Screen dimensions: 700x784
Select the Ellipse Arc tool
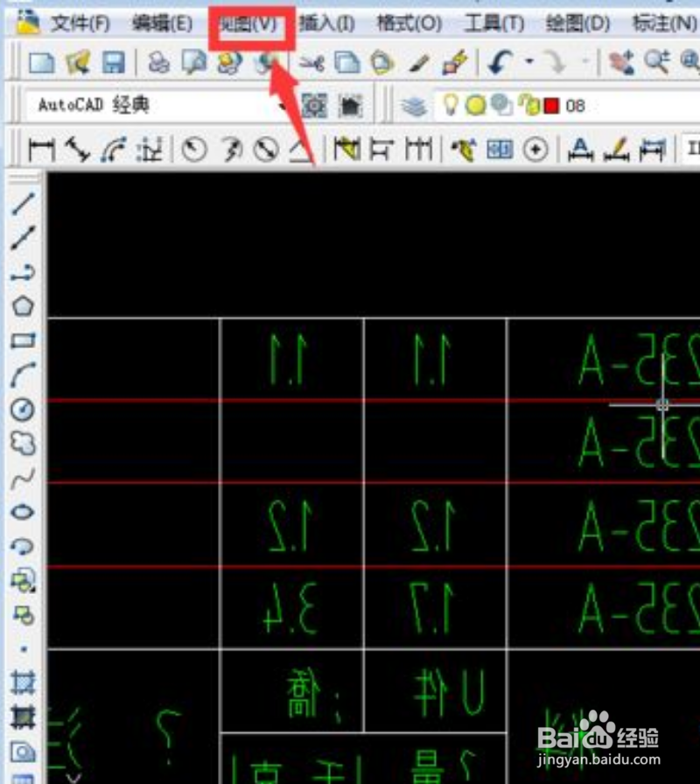(23, 547)
